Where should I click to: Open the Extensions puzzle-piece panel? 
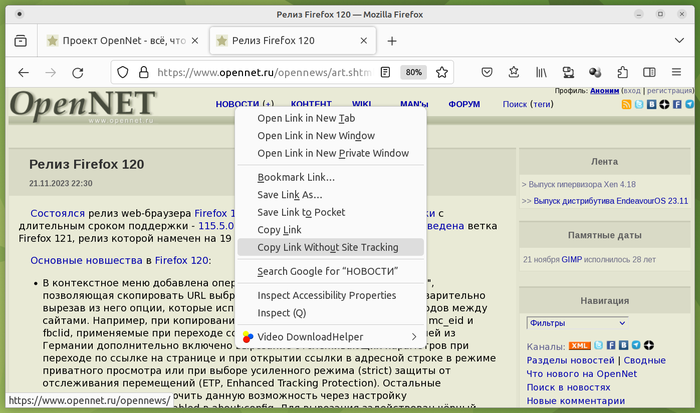622,72
